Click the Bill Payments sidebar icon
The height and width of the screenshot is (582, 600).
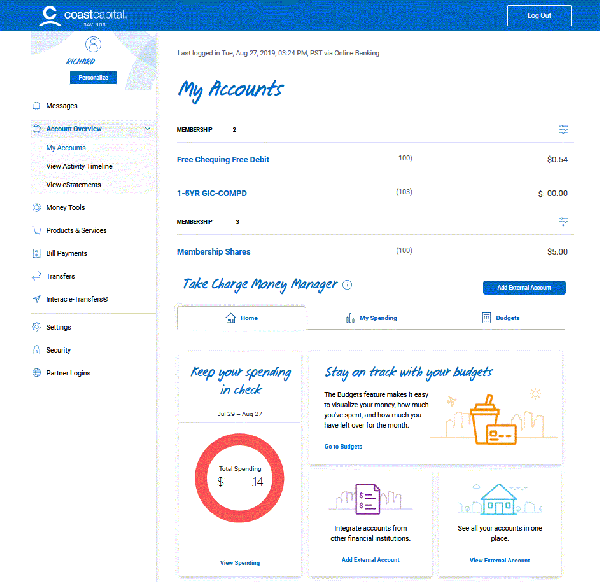[x=36, y=254]
